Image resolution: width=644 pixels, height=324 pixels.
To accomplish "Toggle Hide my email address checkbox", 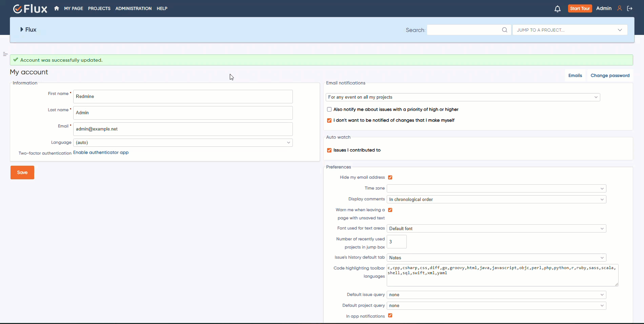I will pos(390,177).
